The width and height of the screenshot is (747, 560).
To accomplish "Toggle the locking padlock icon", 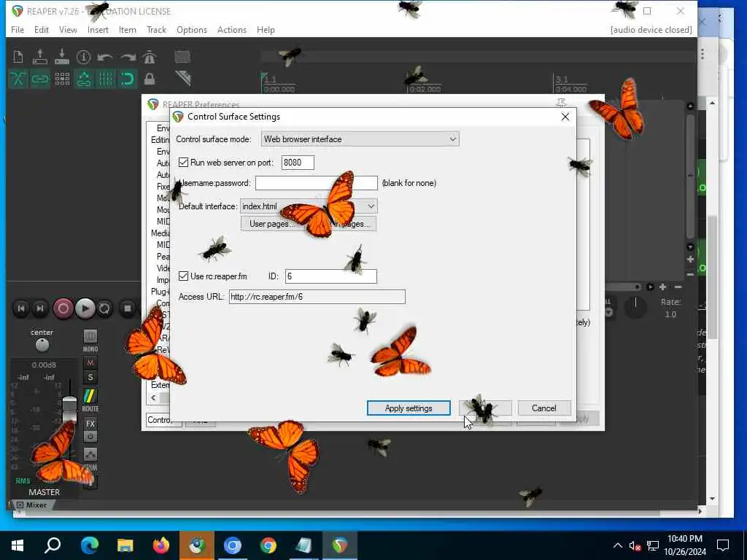I will pyautogui.click(x=150, y=79).
